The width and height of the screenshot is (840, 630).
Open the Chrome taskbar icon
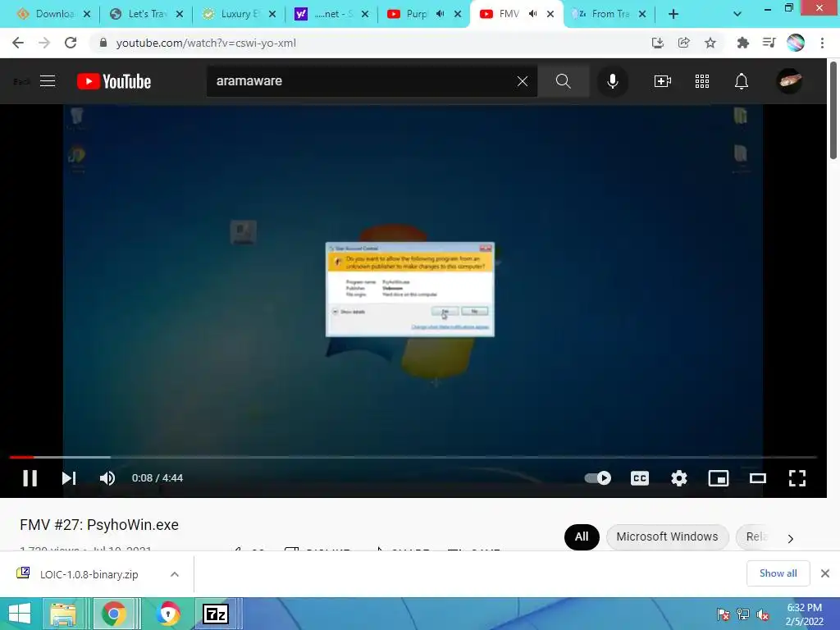click(113, 614)
